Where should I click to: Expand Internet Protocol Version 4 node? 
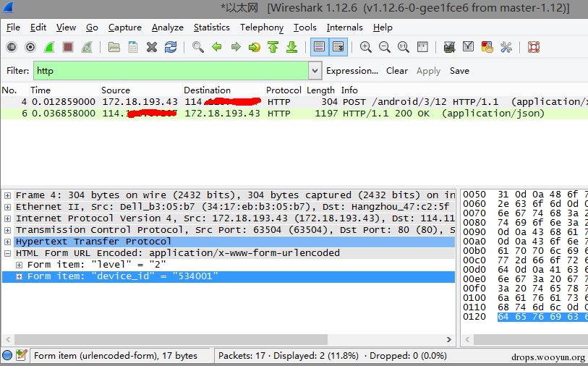tap(7, 219)
